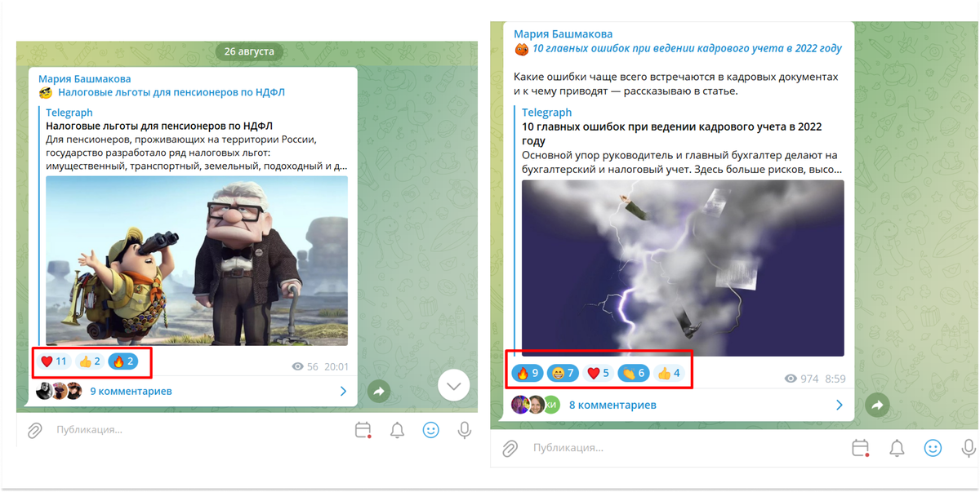The height and width of the screenshot is (492, 980).
Task: Click the grinning face reaction with 7
Action: click(563, 373)
